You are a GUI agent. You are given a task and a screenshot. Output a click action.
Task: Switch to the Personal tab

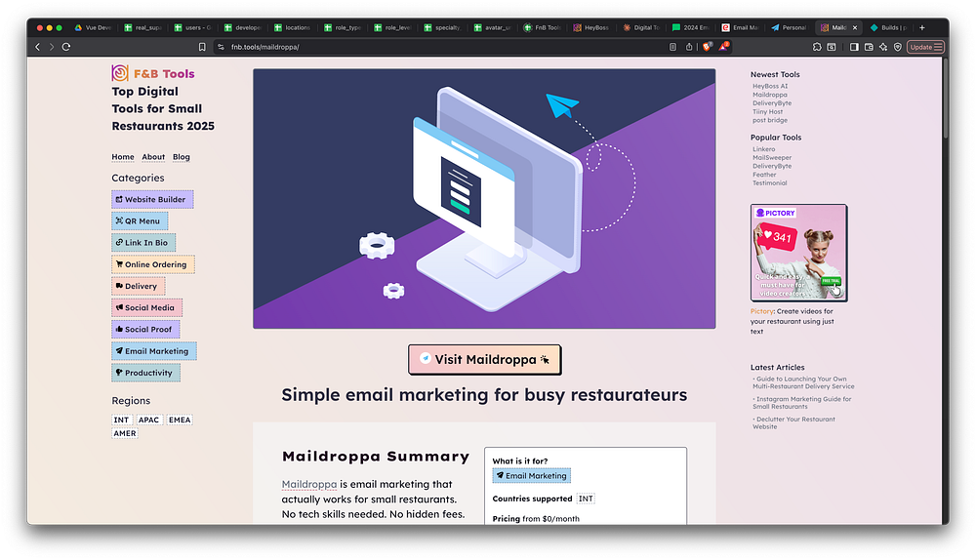pyautogui.click(x=790, y=27)
